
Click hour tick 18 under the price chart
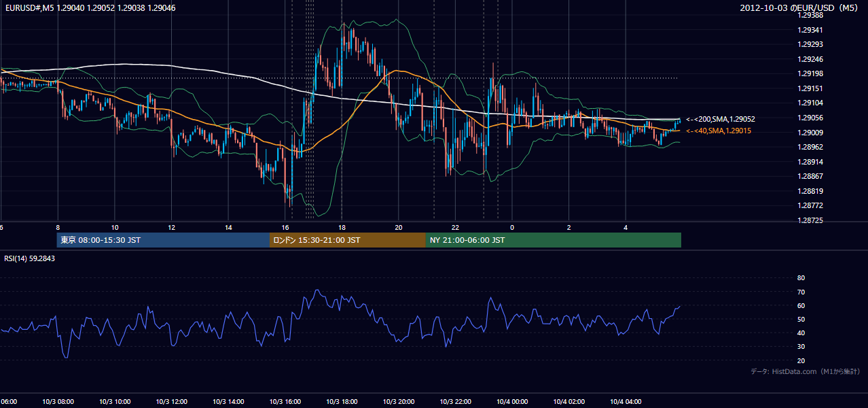(342, 227)
